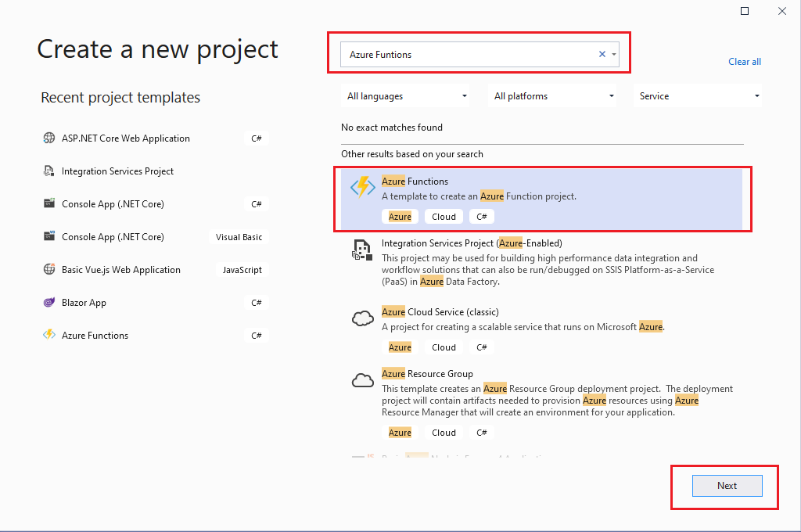Viewport: 801px width, 532px height.
Task: Click the Next button
Action: pyautogui.click(x=727, y=485)
